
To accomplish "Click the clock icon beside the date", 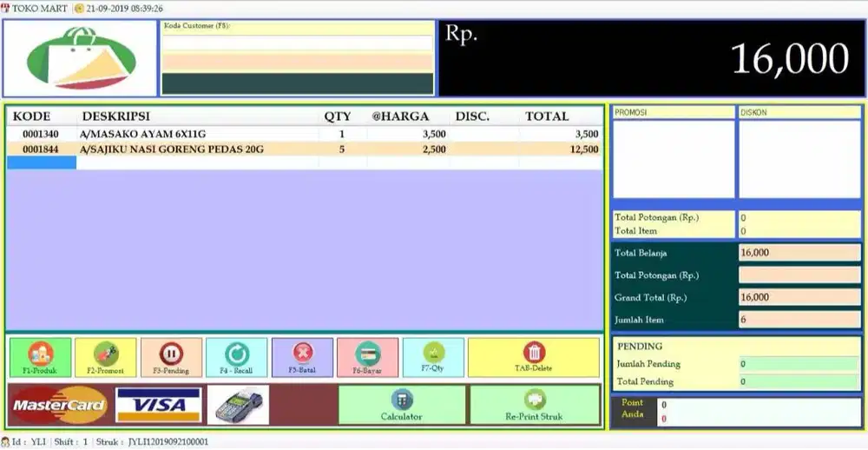I will point(79,9).
